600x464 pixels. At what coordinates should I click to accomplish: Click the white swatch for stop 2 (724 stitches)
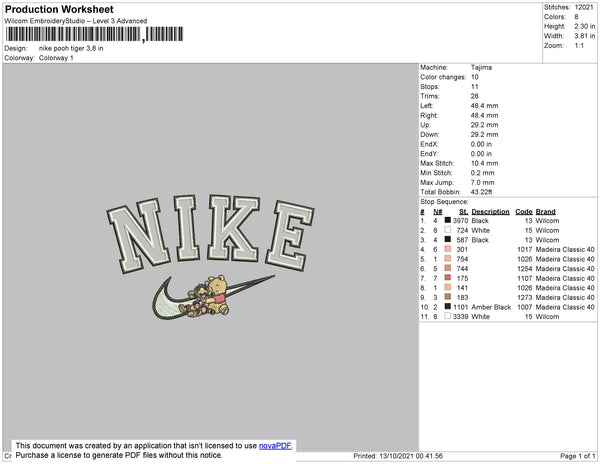click(x=447, y=230)
